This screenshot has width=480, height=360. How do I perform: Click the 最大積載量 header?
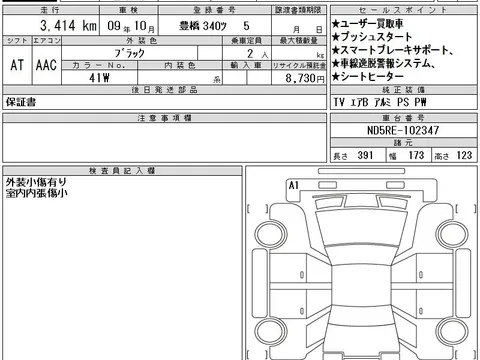pos(299,41)
